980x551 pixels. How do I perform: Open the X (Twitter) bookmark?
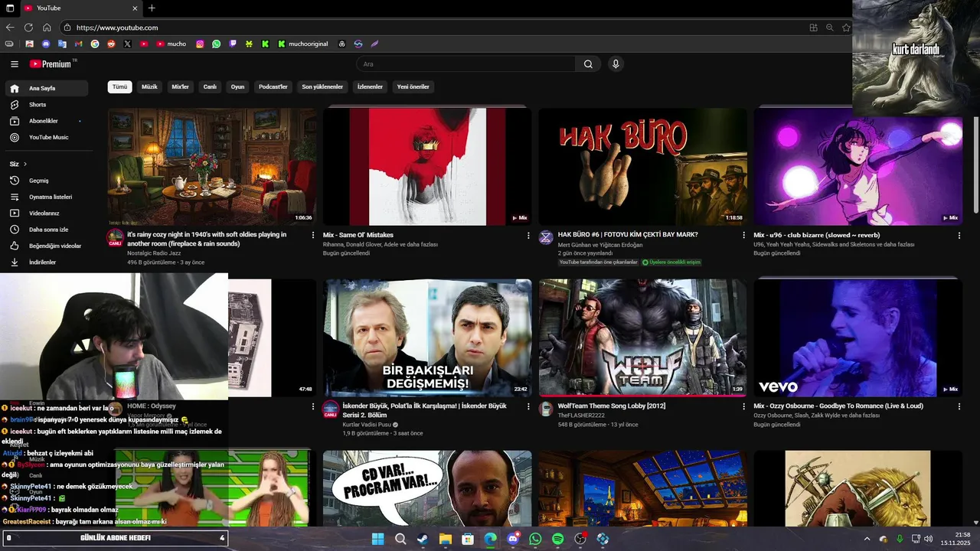[127, 44]
